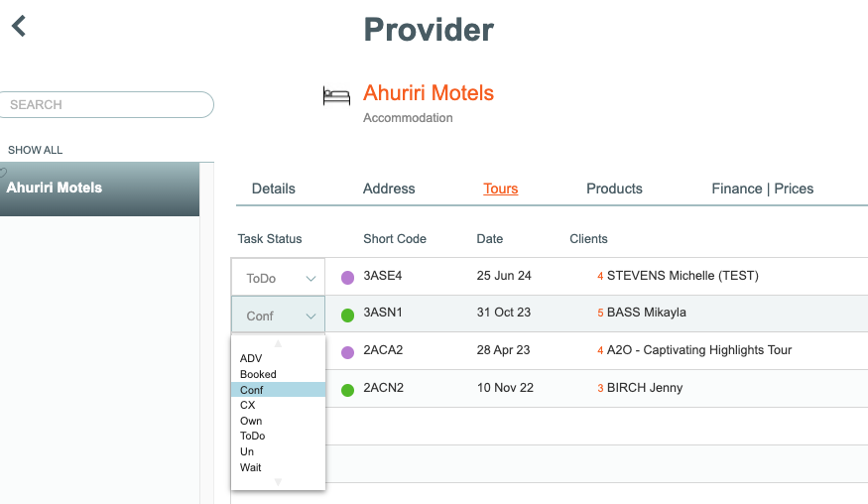Viewport: 868px width, 504px height.
Task: Switch to the Details tab
Action: click(274, 189)
